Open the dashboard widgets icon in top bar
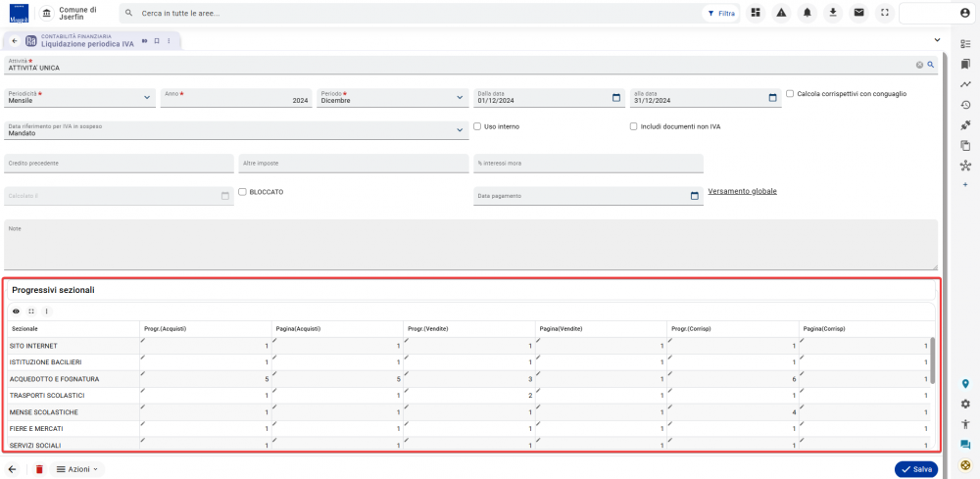 click(756, 13)
